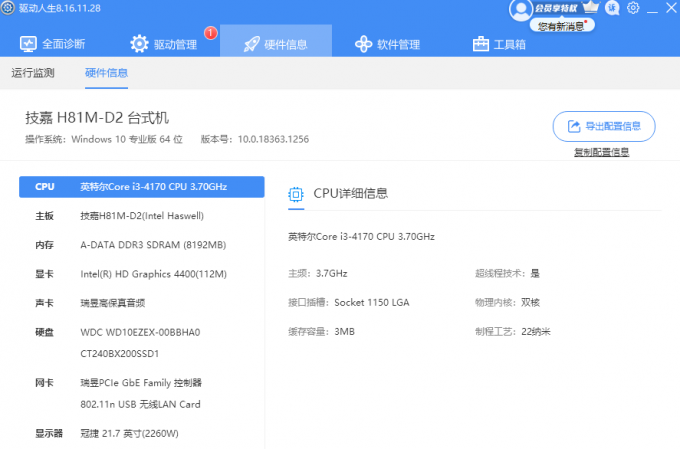
Task: Select the 显示器 冠捷 21.7 英寸 row
Action: (142, 434)
